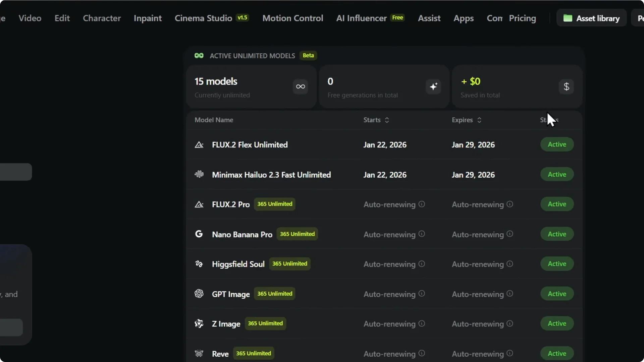
Task: Expand info tooltip beside Nano Banana Pro auto-renewing
Action: click(421, 234)
